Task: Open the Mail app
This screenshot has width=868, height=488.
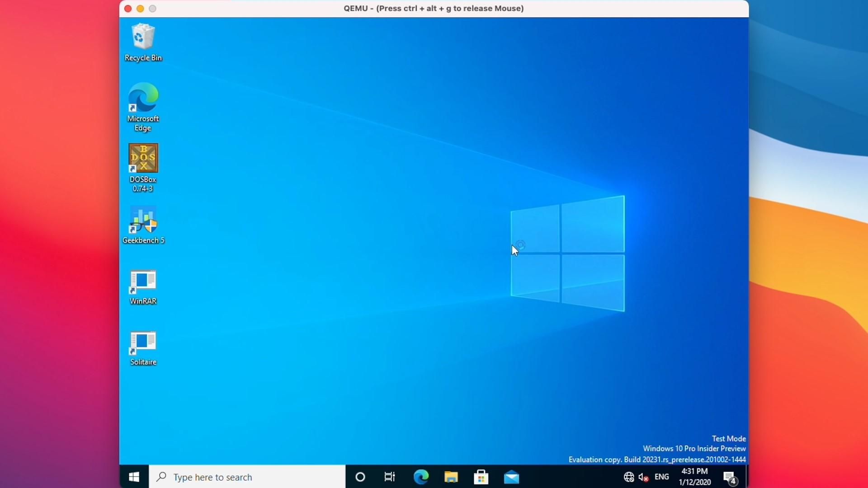Action: [511, 477]
